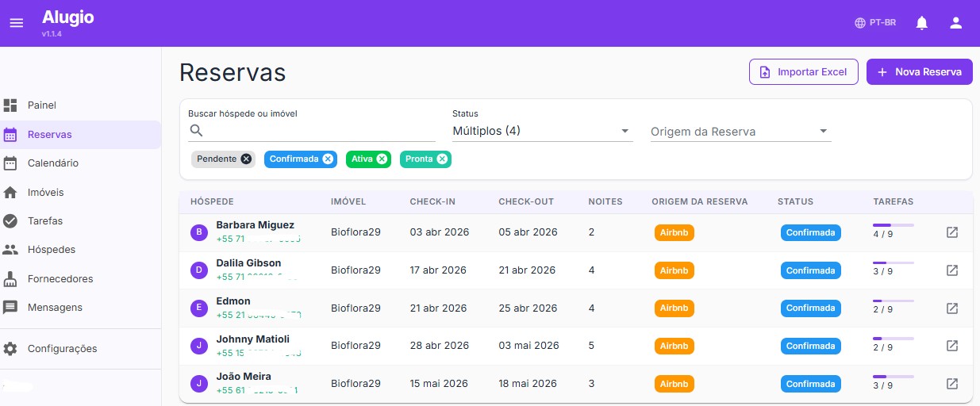Image resolution: width=980 pixels, height=406 pixels.
Task: Open Barbara Miguez reservation details icon
Action: point(952,232)
